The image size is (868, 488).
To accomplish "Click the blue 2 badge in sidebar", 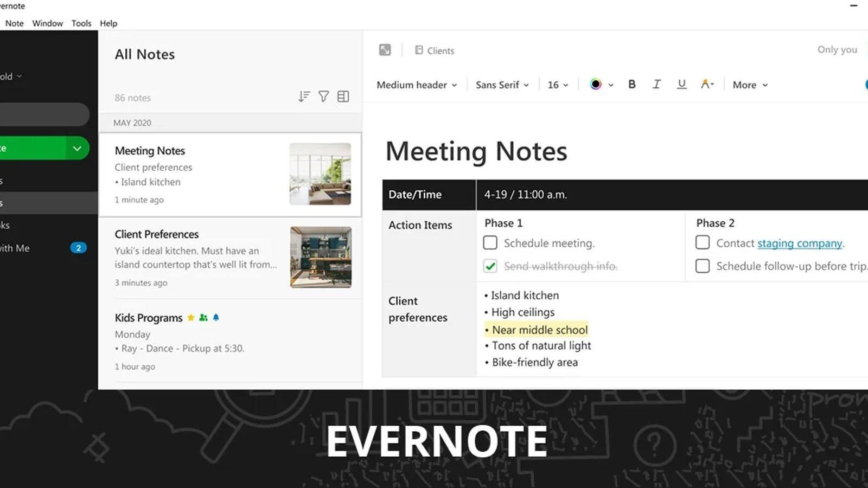I will pyautogui.click(x=78, y=248).
